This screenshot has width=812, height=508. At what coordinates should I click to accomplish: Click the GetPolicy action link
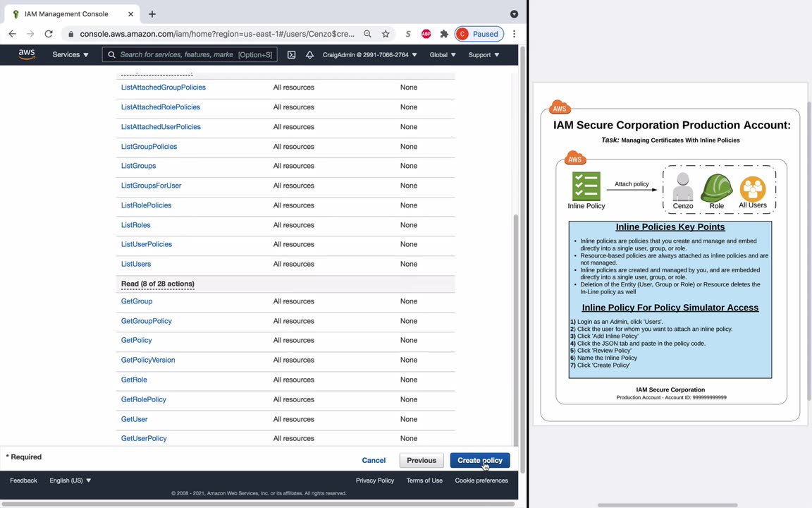pyautogui.click(x=136, y=340)
